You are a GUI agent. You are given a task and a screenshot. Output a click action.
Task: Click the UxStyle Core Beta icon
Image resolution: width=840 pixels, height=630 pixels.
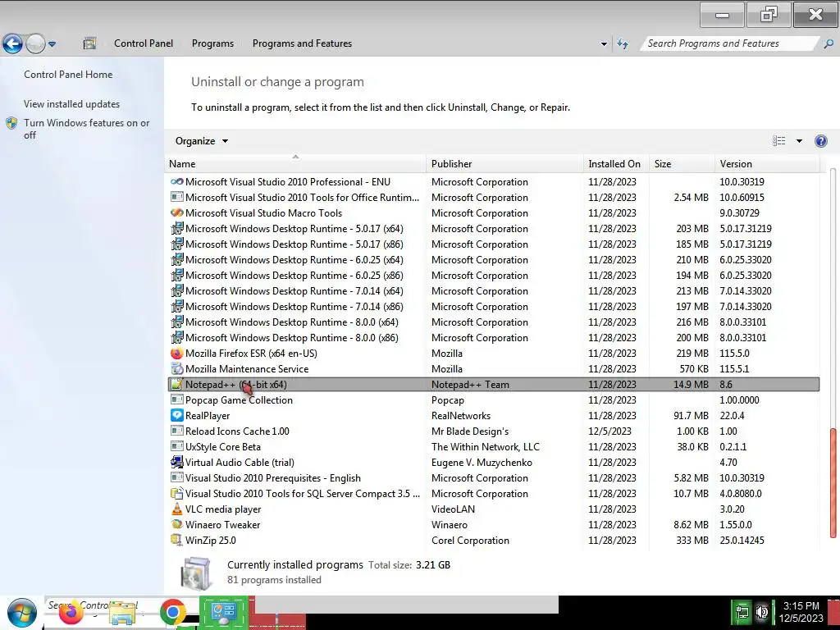177,446
